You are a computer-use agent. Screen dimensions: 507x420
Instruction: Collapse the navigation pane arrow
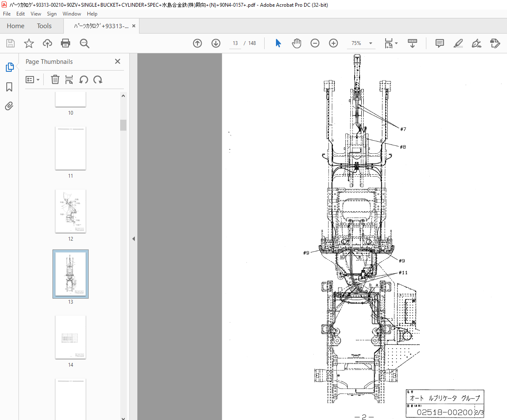click(134, 239)
